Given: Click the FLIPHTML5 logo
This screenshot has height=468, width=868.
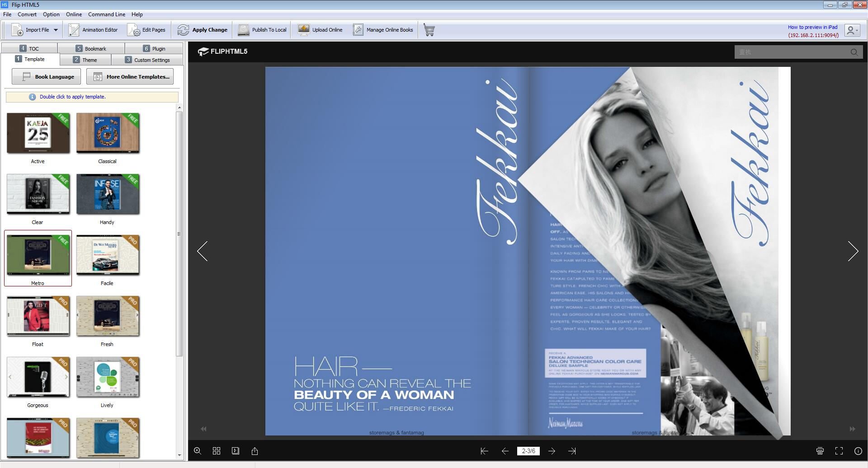Looking at the screenshot, I should pos(222,51).
